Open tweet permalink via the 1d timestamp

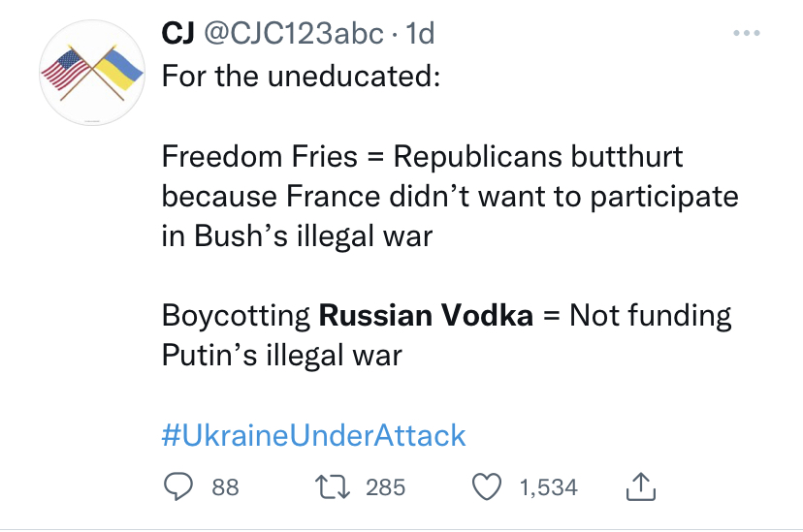418,34
